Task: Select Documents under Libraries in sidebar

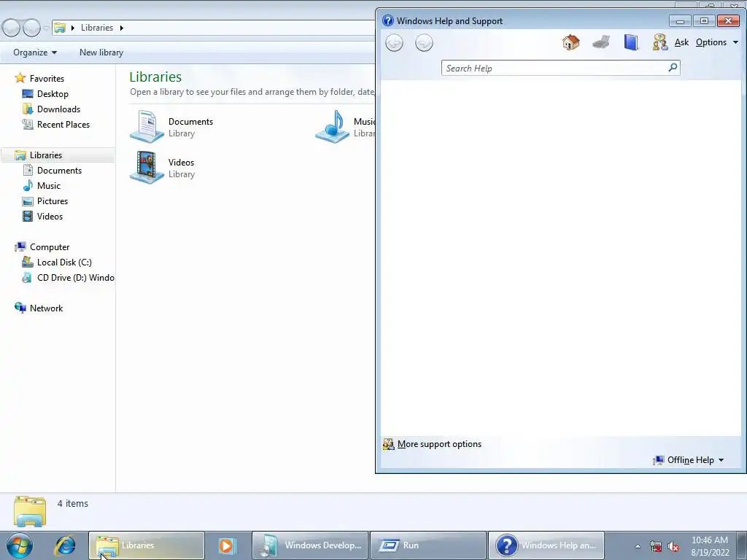Action: [x=59, y=171]
